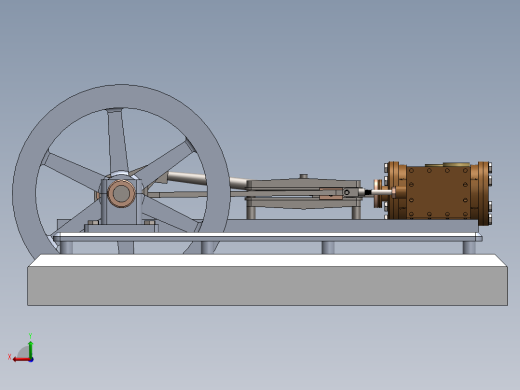This screenshot has width=520, height=390.
Task: Click the green Y axis arrow of the triad
Action: [x=31, y=349]
